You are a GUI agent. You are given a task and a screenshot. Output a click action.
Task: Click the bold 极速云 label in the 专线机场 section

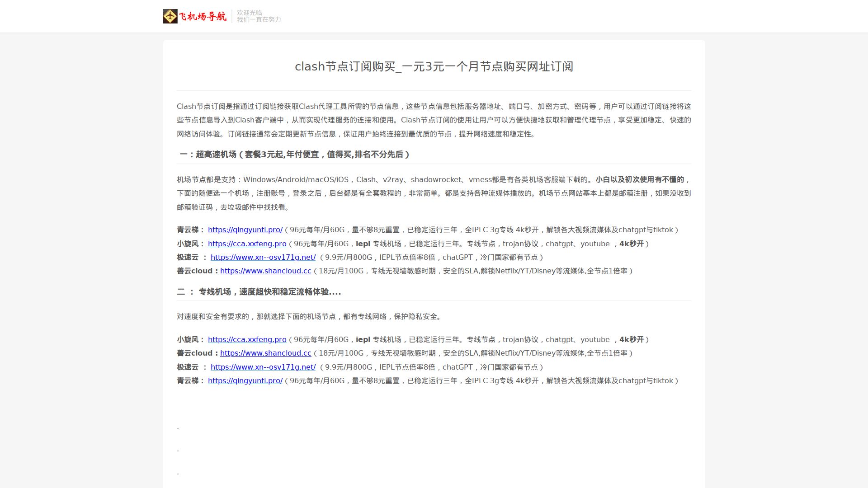pyautogui.click(x=188, y=367)
